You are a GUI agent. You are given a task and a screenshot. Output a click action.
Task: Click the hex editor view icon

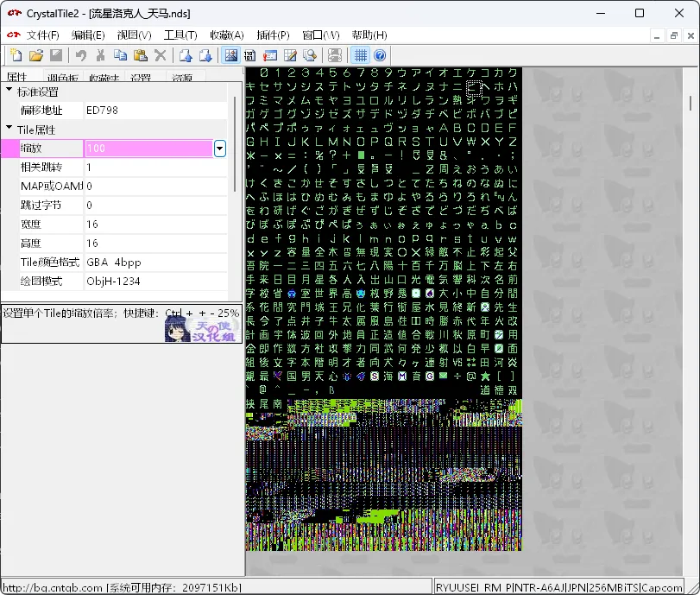tap(250, 55)
